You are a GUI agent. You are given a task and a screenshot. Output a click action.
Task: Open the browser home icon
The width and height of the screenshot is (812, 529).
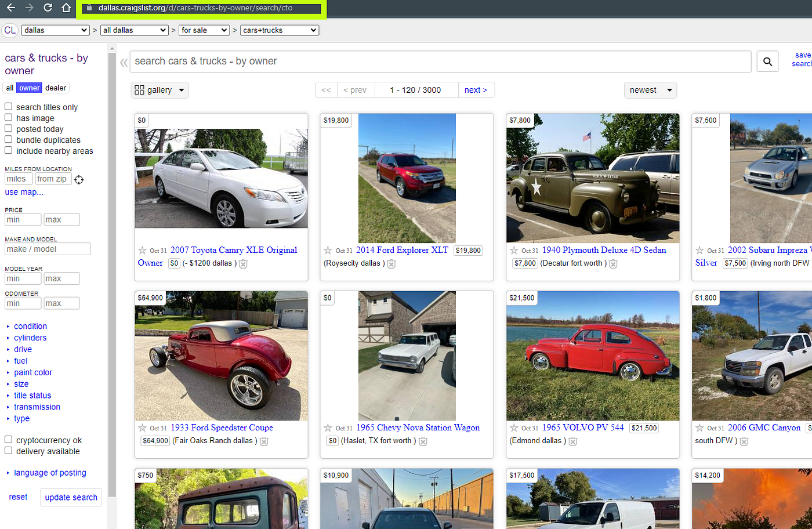tap(66, 8)
